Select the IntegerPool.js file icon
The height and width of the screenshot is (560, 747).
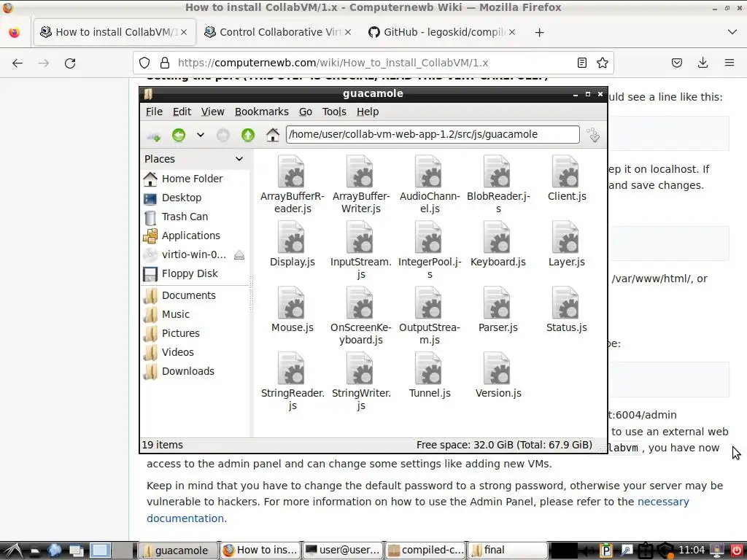(429, 238)
